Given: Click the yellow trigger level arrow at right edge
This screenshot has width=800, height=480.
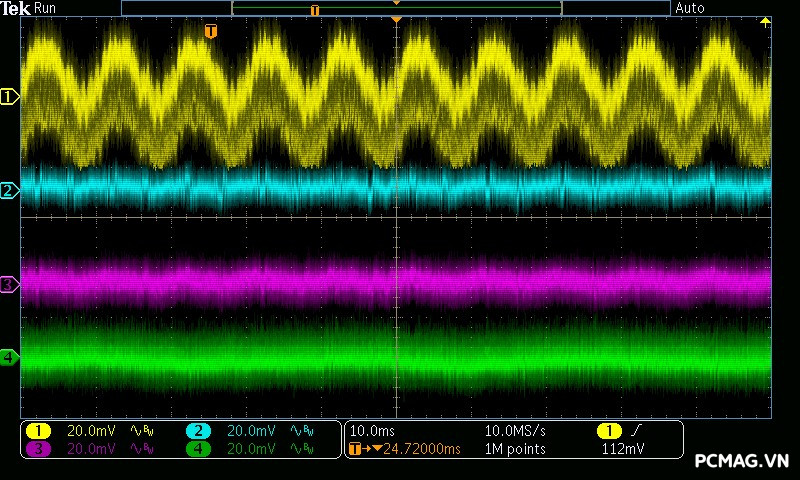Looking at the screenshot, I should (766, 21).
